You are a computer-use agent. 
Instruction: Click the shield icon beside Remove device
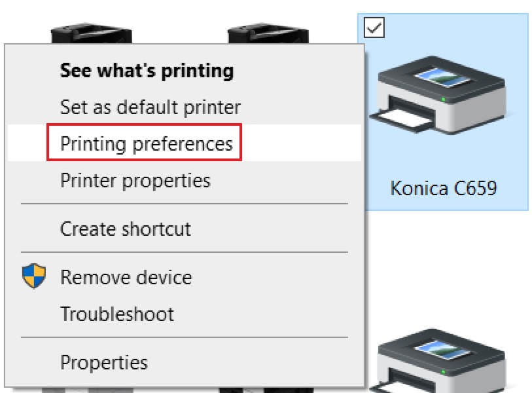pyautogui.click(x=34, y=276)
